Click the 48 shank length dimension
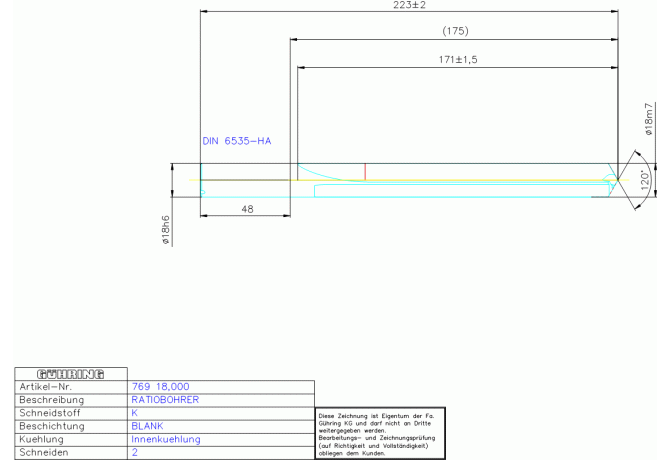The image size is (670, 460). (245, 208)
